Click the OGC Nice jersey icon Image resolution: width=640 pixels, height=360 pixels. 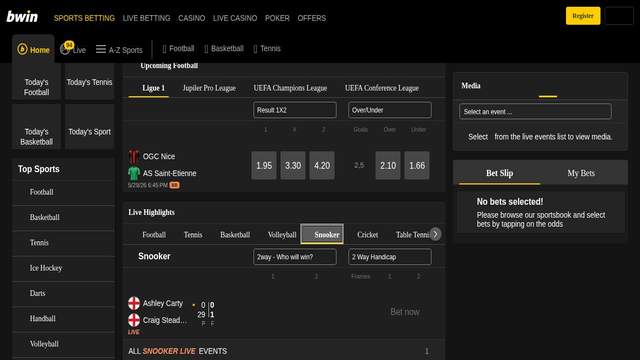[133, 156]
